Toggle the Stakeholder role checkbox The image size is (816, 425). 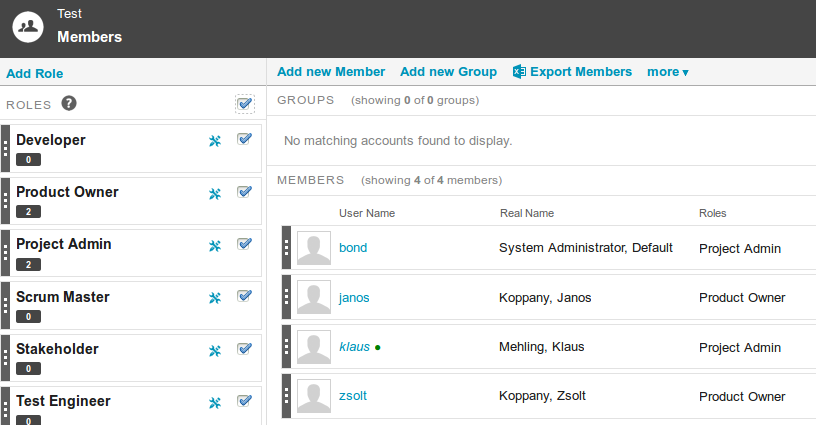click(x=245, y=349)
